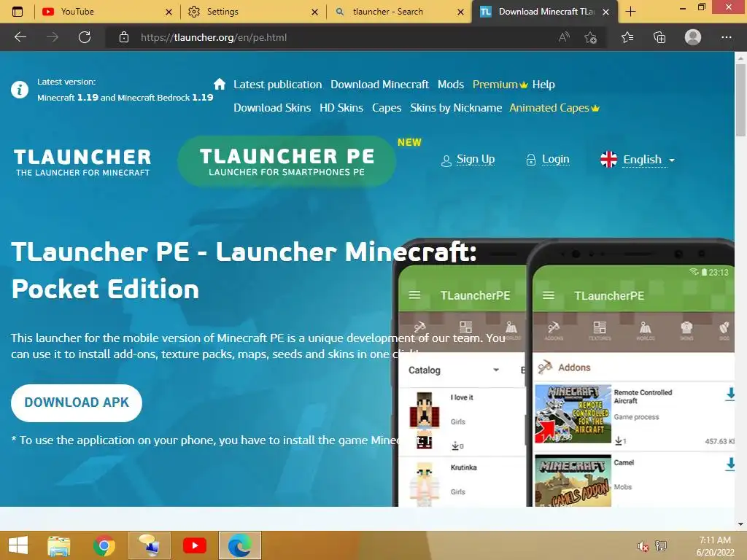747x560 pixels.
Task: Click the Sign Up link
Action: tap(476, 159)
